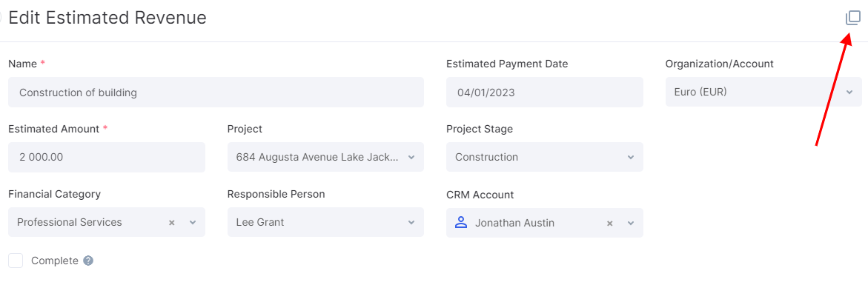The image size is (868, 282).
Task: Select the Estimated Payment Date field
Action: pos(545,93)
